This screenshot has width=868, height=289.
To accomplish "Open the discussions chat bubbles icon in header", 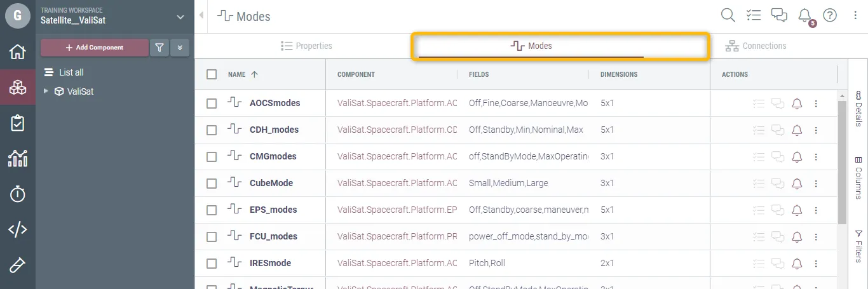I will click(x=779, y=16).
